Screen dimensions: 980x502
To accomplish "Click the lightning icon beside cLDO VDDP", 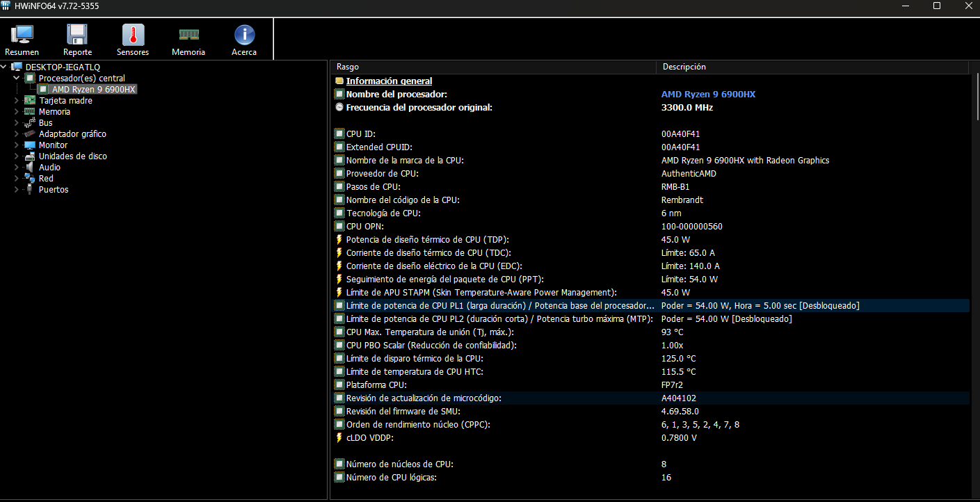I will click(339, 437).
